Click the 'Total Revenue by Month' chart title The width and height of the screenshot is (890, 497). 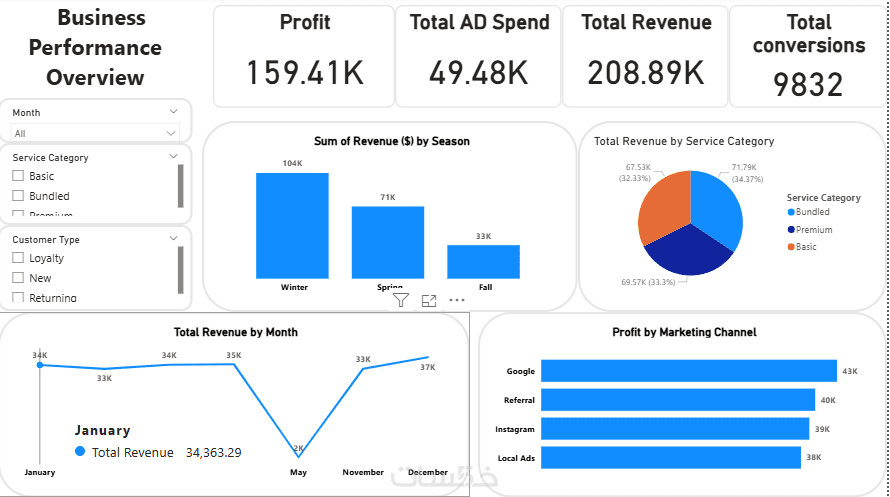pyautogui.click(x=236, y=332)
